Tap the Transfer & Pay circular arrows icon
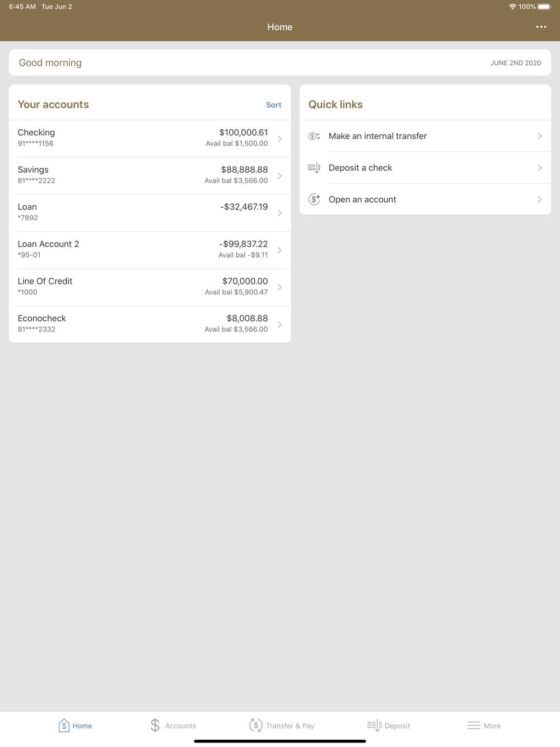The width and height of the screenshot is (560, 747). pyautogui.click(x=256, y=725)
